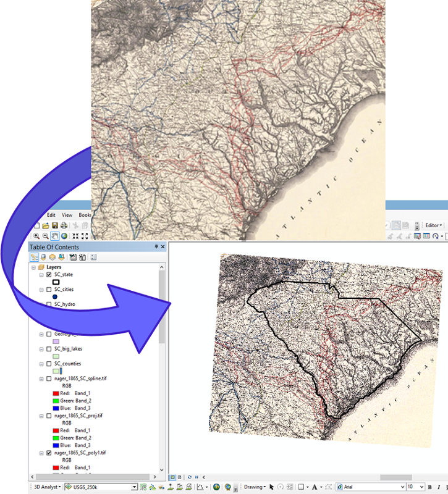Turn on the SC_counties layer
Viewport: 448px width, 494px height.
(49, 364)
